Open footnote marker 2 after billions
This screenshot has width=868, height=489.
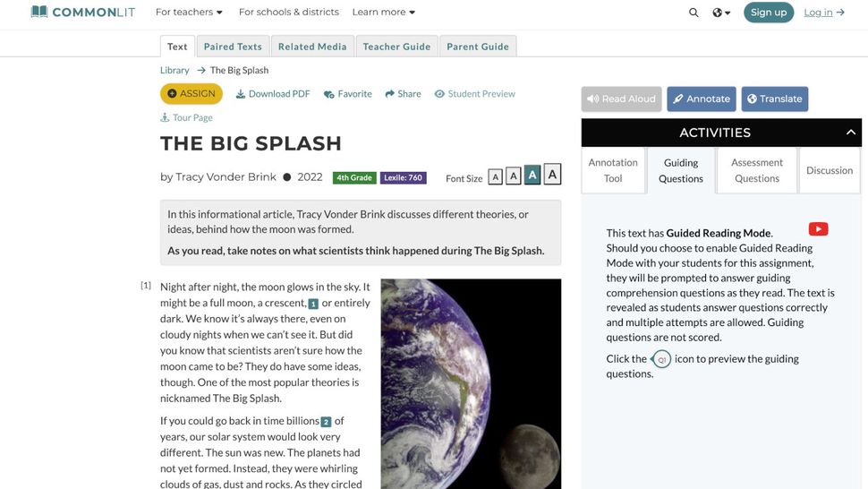click(x=326, y=422)
